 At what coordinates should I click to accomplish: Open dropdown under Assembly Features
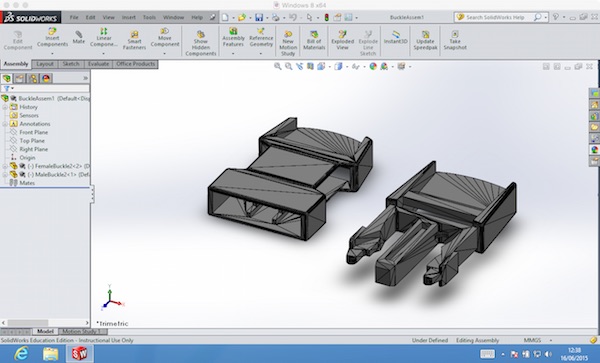click(x=233, y=54)
